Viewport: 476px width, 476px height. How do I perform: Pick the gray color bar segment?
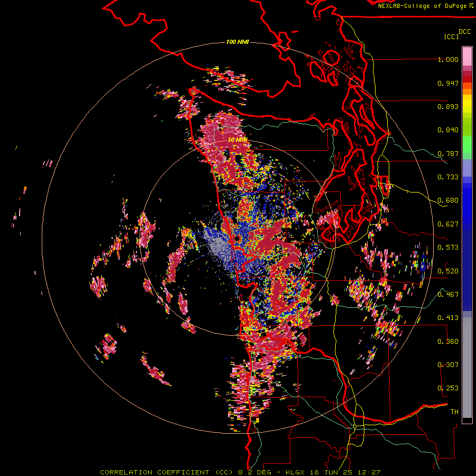[467, 368]
